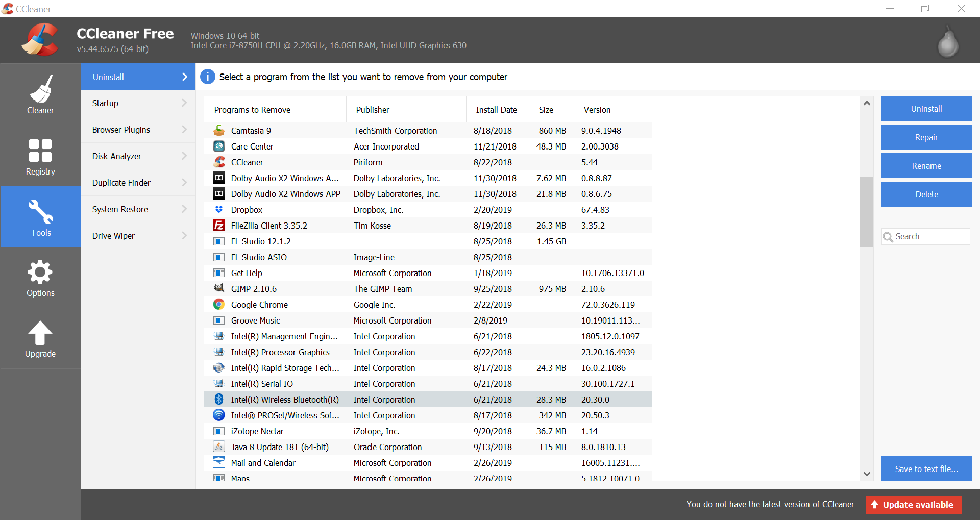Click the Intel Wireless Bluetooth icon
Screen dimensions: 980x520
pyautogui.click(x=219, y=400)
